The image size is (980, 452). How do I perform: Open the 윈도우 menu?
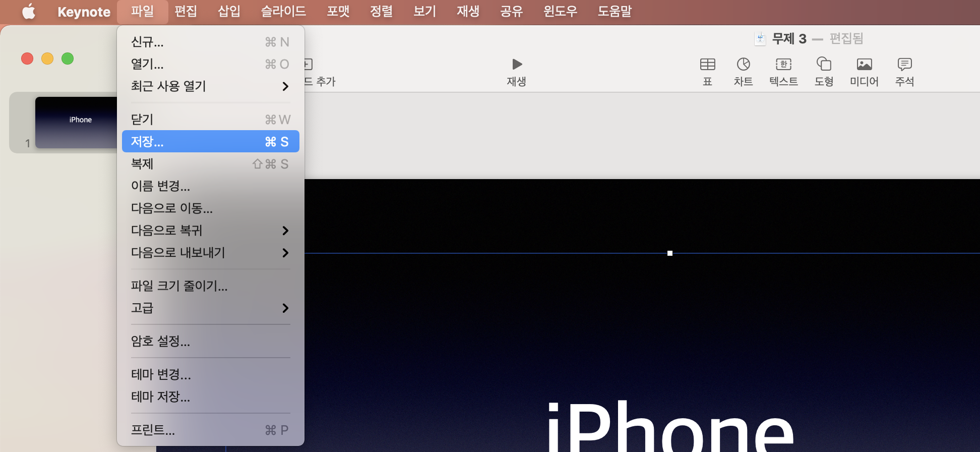pyautogui.click(x=560, y=12)
